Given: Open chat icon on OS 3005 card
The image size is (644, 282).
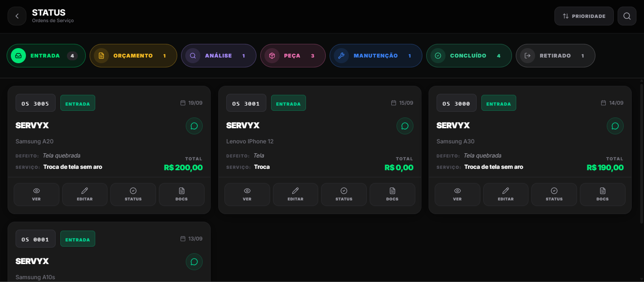Looking at the screenshot, I should 194,126.
